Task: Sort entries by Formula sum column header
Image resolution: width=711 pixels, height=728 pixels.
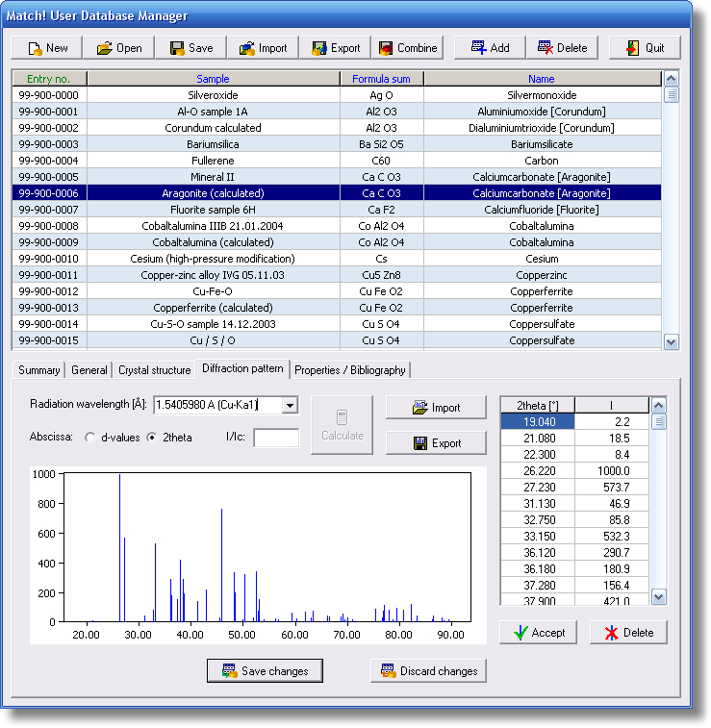Action: click(381, 79)
